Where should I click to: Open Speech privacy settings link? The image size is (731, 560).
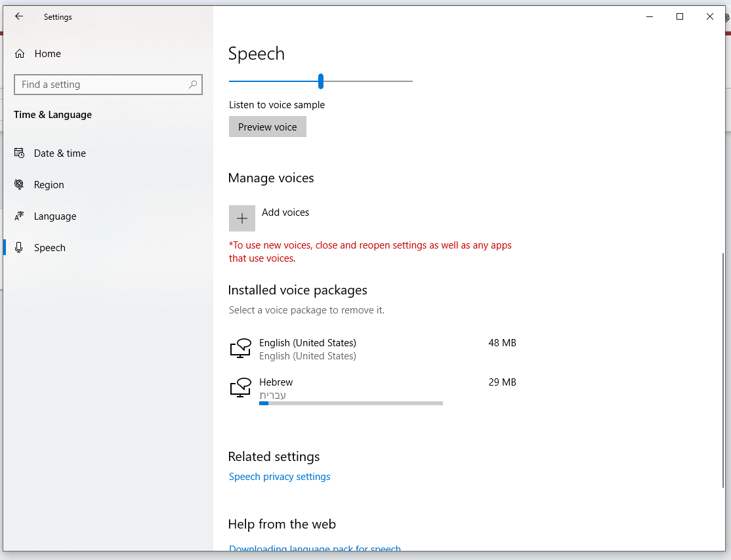coord(280,477)
